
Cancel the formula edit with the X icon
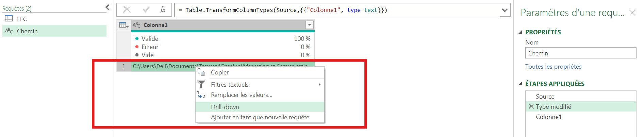pos(127,10)
